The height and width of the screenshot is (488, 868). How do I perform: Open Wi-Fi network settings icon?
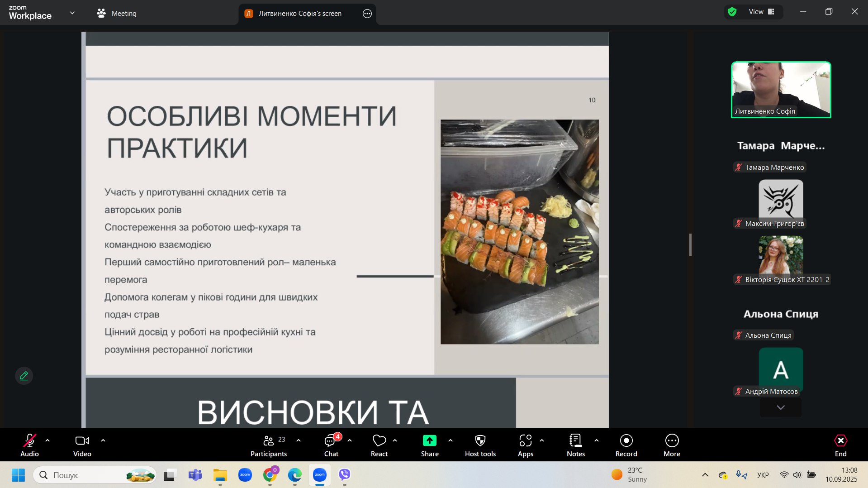tap(784, 475)
